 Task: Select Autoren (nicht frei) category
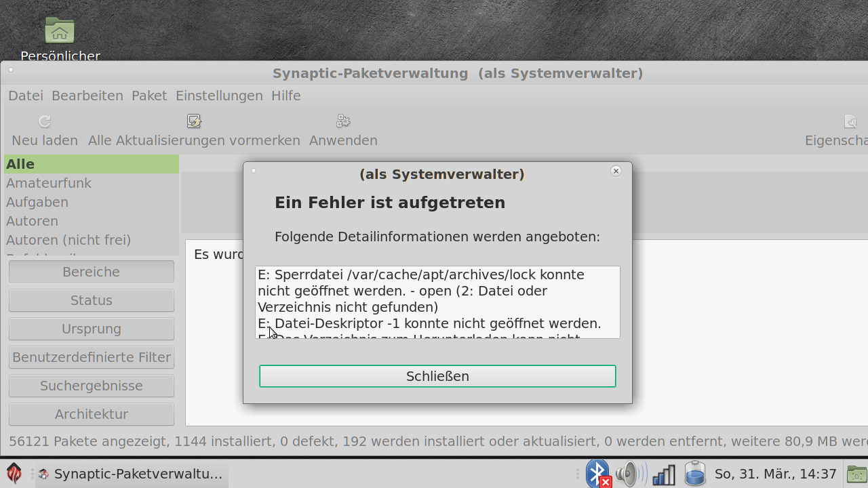(68, 240)
